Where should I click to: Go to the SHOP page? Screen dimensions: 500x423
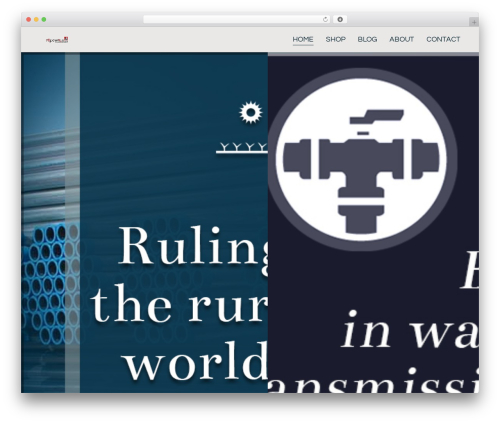point(335,39)
